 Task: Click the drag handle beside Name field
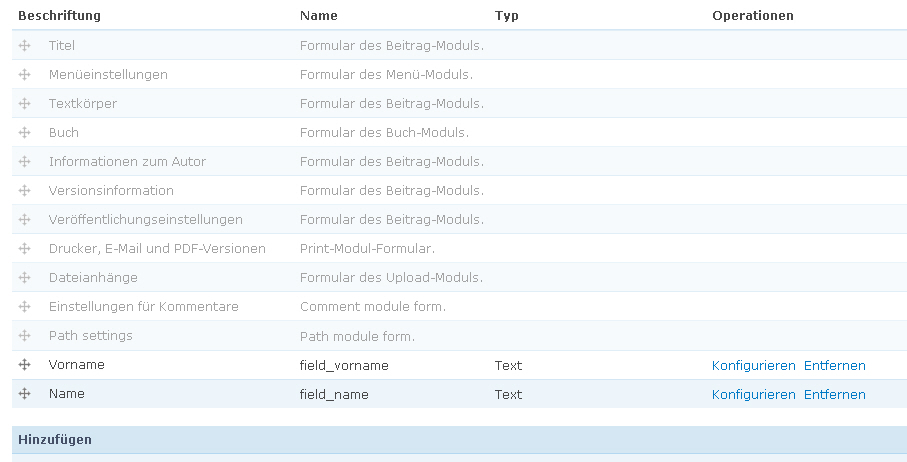25,394
